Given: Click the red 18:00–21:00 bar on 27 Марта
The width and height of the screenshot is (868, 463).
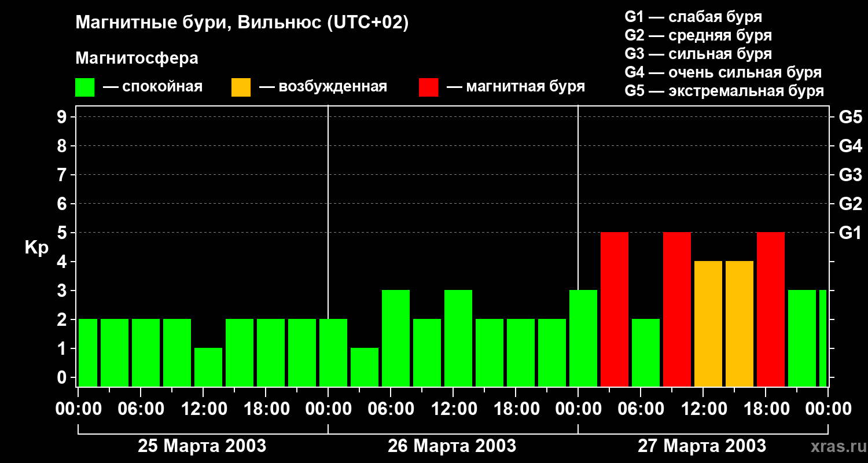Looking at the screenshot, I should (771, 309).
